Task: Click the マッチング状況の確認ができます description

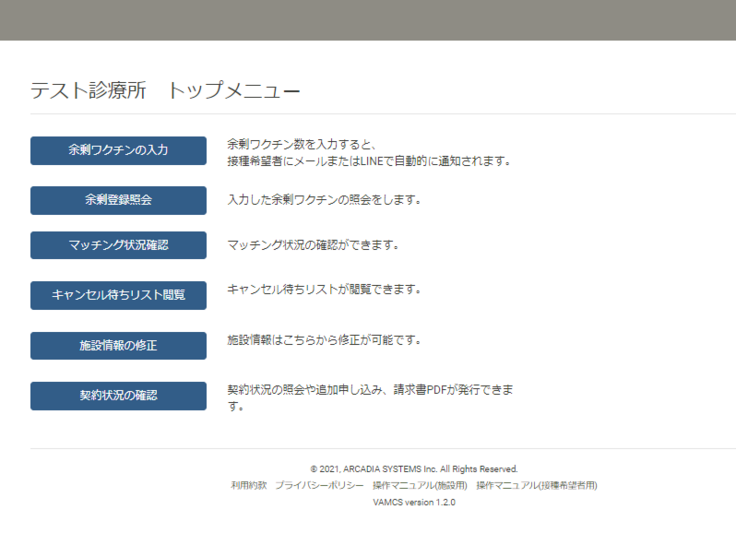Action: (x=313, y=244)
